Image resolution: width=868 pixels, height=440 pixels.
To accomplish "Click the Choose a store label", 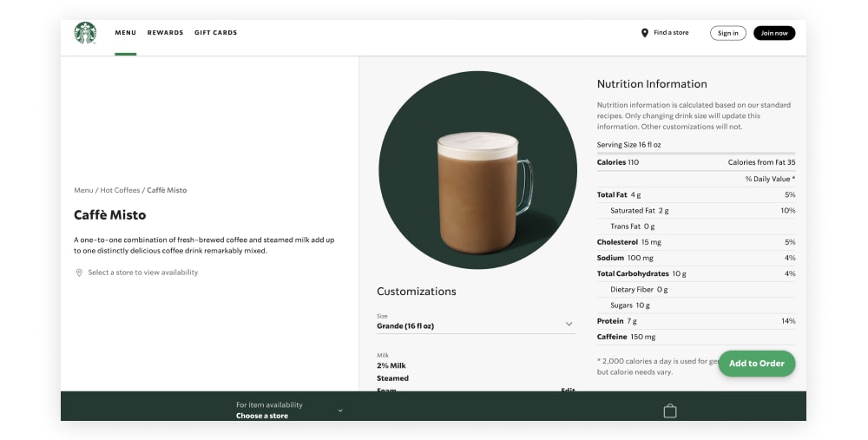I will (x=262, y=416).
